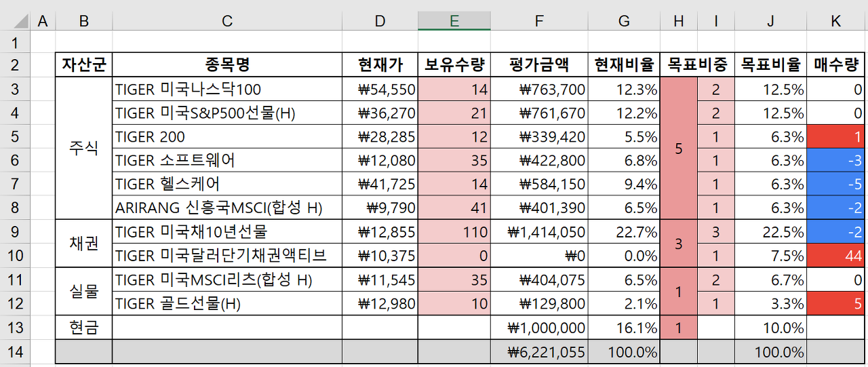The height and width of the screenshot is (367, 868).
Task: Click the 현금 asset cell
Action: (x=84, y=328)
